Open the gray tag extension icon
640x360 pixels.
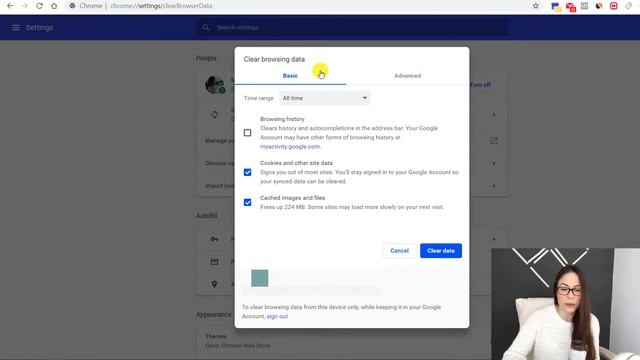tap(629, 6)
